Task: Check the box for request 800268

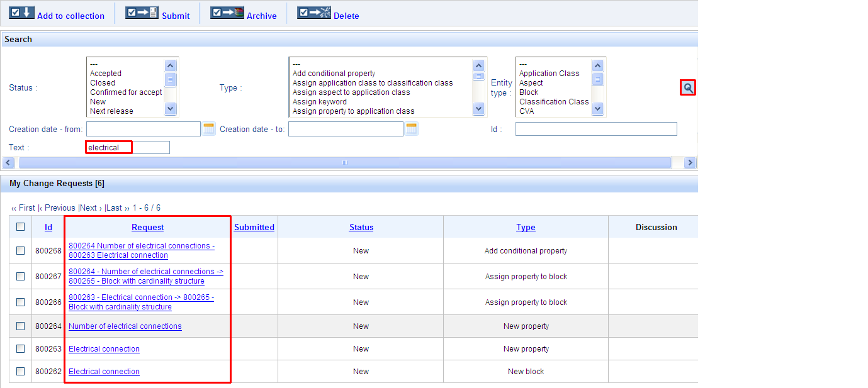Action: coord(21,250)
